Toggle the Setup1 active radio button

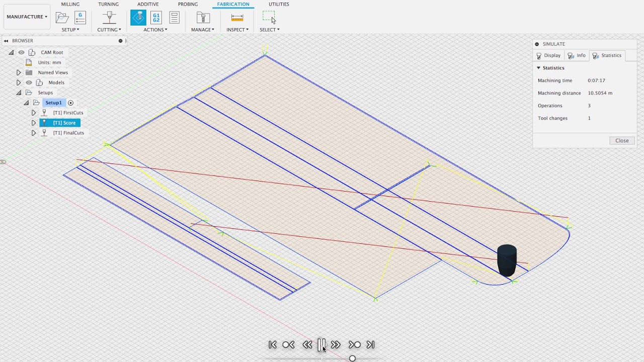(x=70, y=103)
